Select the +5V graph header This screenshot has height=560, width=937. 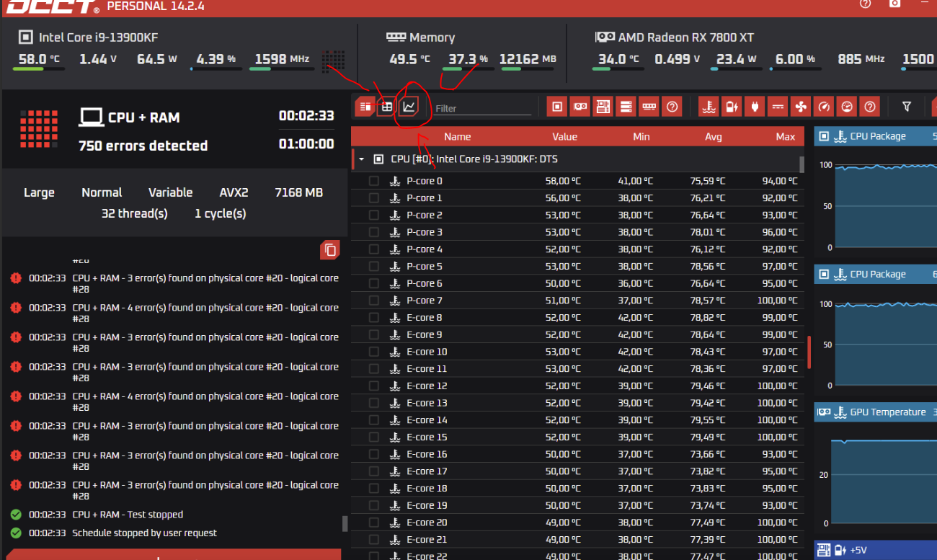pos(875,550)
